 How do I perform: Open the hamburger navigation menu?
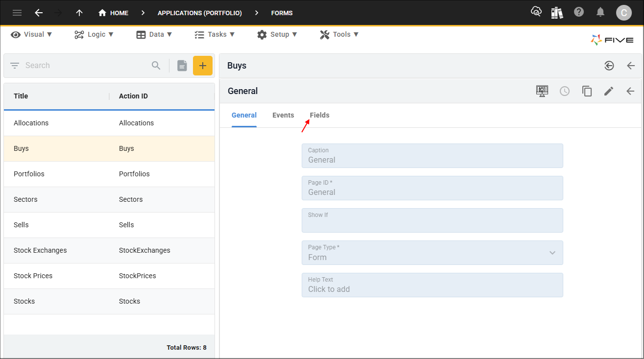17,13
